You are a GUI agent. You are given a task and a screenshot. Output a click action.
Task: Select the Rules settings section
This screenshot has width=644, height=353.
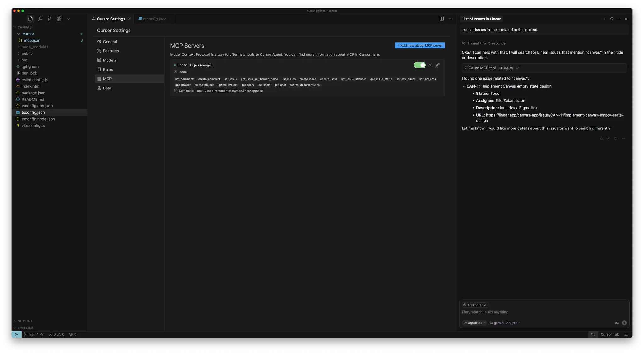[x=108, y=70]
